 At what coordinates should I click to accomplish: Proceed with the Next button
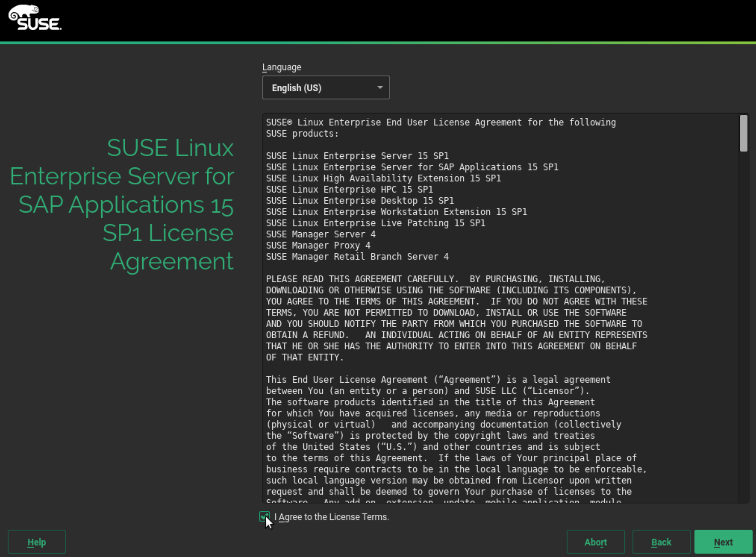(723, 542)
